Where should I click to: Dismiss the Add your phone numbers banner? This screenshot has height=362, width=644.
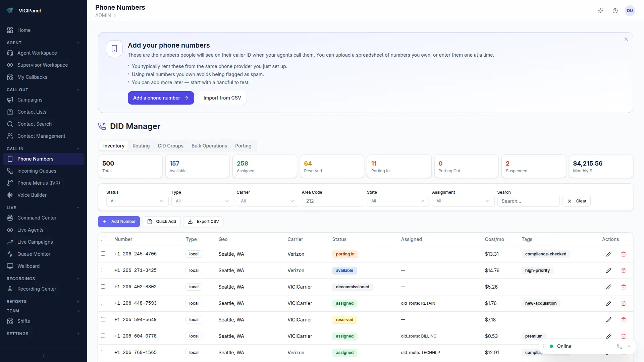coord(626,40)
